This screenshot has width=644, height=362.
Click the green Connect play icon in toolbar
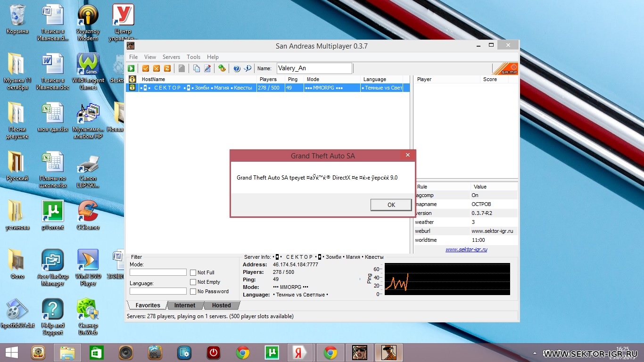click(131, 68)
